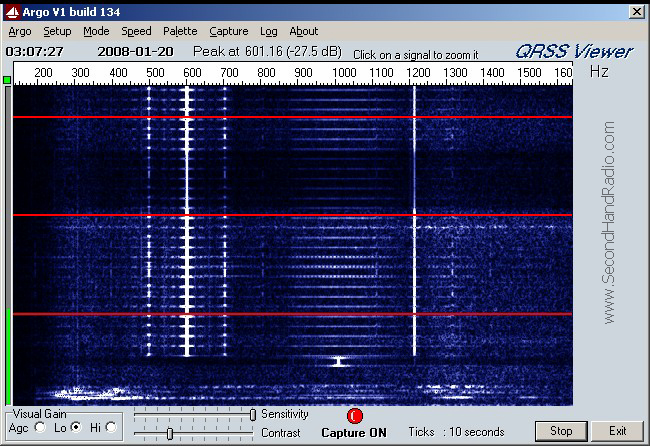Click the Argo sailboat title bar icon
The width and height of the screenshot is (650, 446).
(x=12, y=12)
